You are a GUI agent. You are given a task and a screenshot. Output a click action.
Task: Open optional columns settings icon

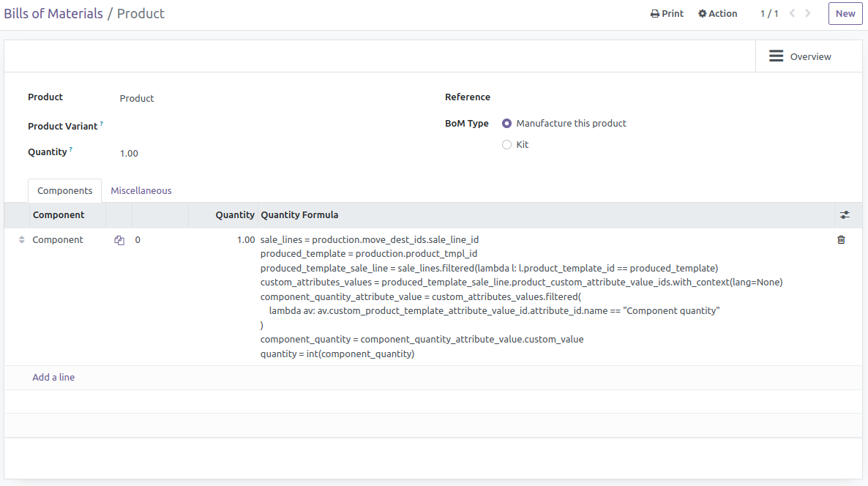(x=844, y=214)
